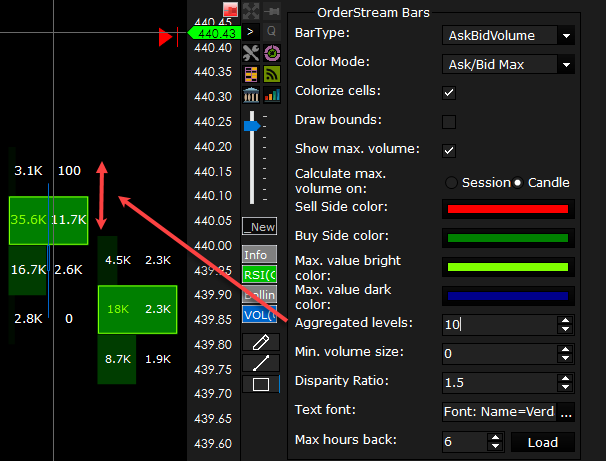
Task: Click the pin icon in the toolbar
Action: [x=272, y=10]
